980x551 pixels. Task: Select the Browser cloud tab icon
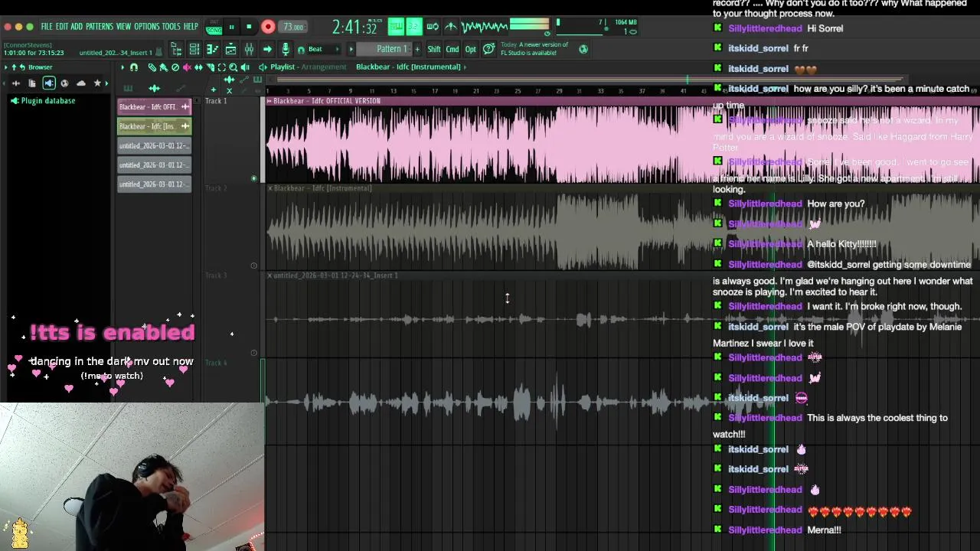81,83
